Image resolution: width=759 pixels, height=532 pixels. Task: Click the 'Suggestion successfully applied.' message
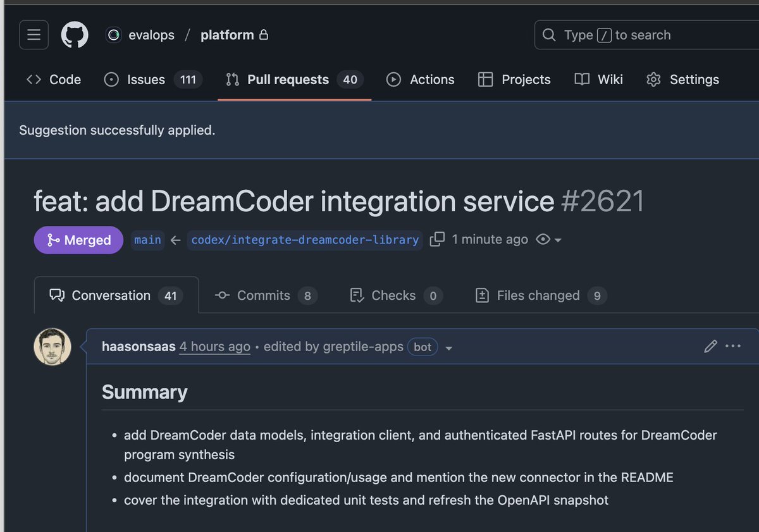[117, 130]
